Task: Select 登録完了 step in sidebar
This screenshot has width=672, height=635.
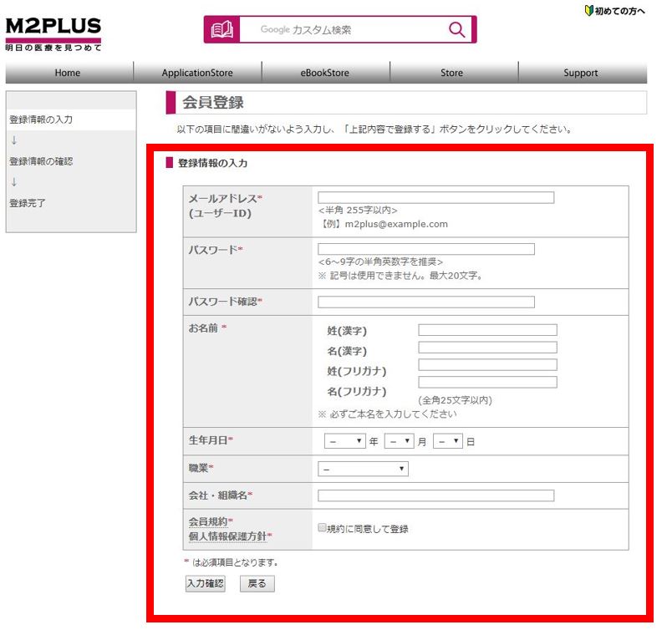Action: 28,203
